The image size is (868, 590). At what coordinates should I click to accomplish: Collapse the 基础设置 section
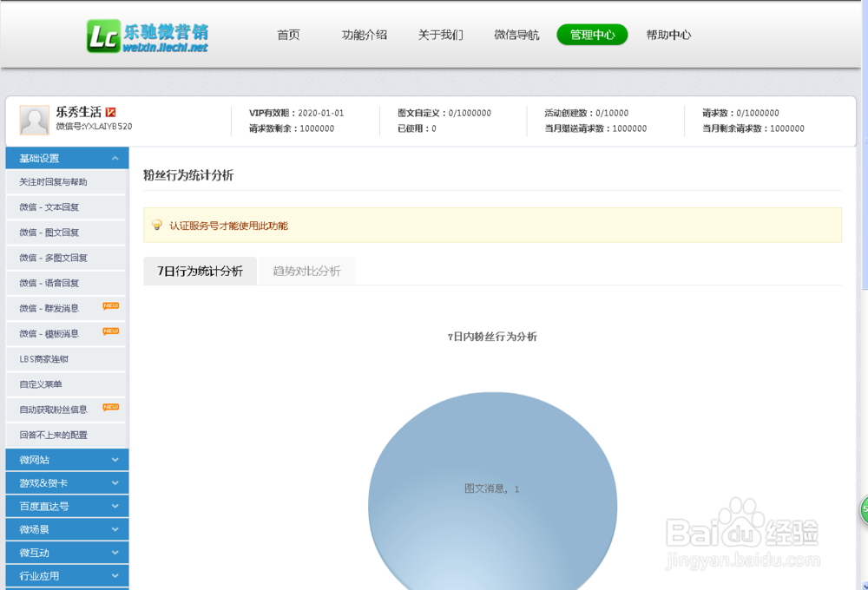(x=67, y=158)
